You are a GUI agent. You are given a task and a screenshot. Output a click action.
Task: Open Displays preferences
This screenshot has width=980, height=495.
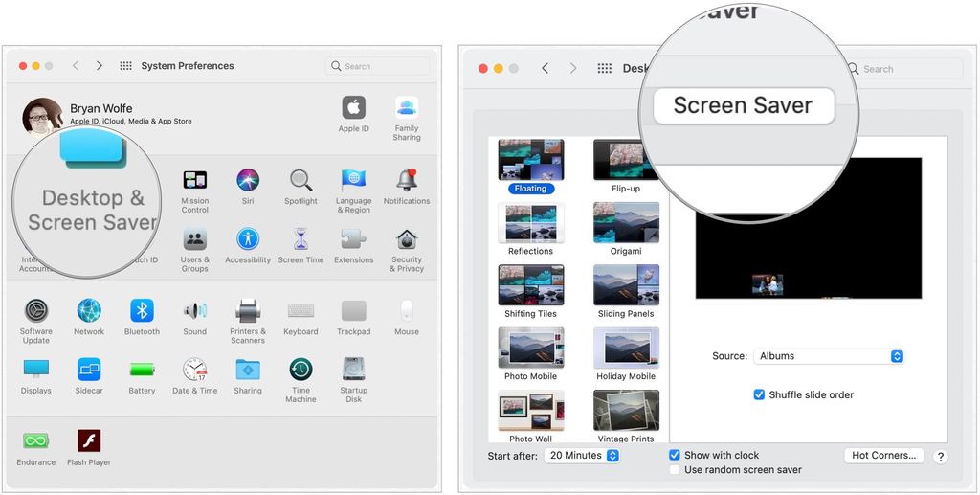coord(36,370)
